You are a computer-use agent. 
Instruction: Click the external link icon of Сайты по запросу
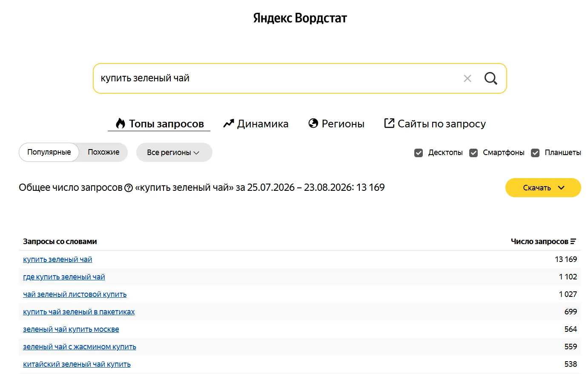pyautogui.click(x=389, y=123)
